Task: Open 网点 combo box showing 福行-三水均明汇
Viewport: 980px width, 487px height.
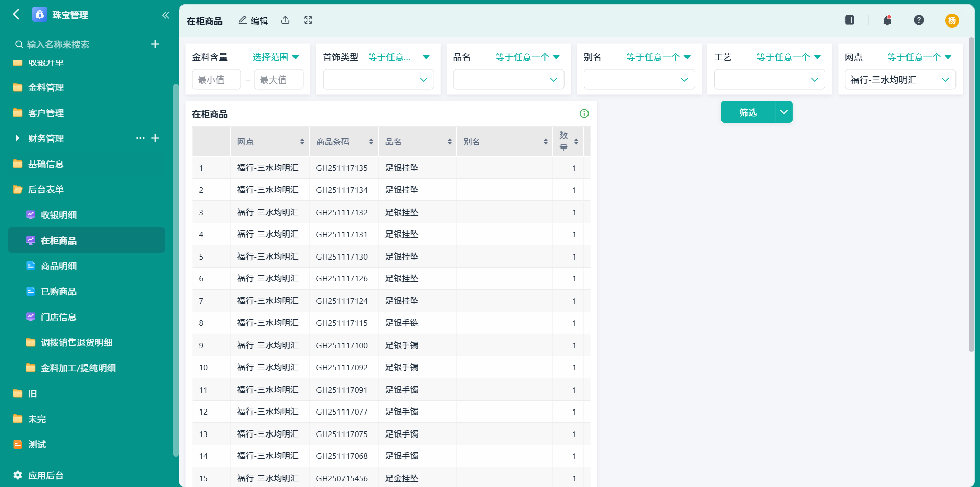Action: (x=900, y=80)
